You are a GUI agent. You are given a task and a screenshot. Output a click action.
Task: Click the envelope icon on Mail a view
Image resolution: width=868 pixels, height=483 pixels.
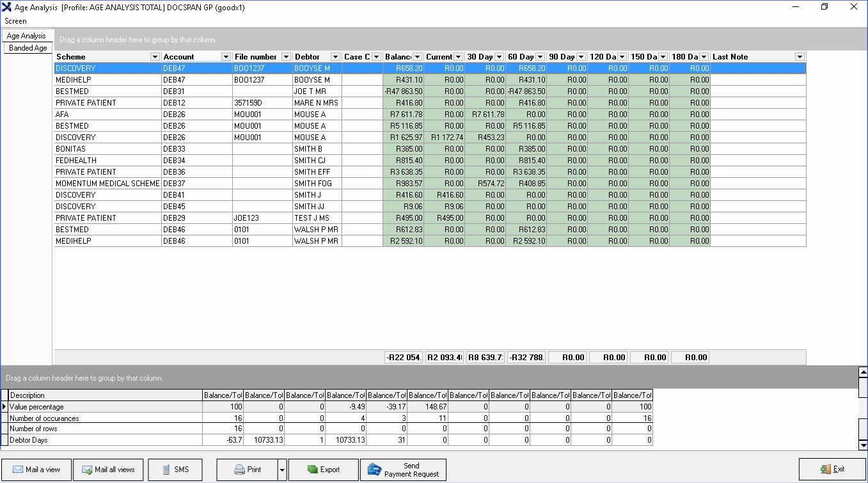coord(17,470)
